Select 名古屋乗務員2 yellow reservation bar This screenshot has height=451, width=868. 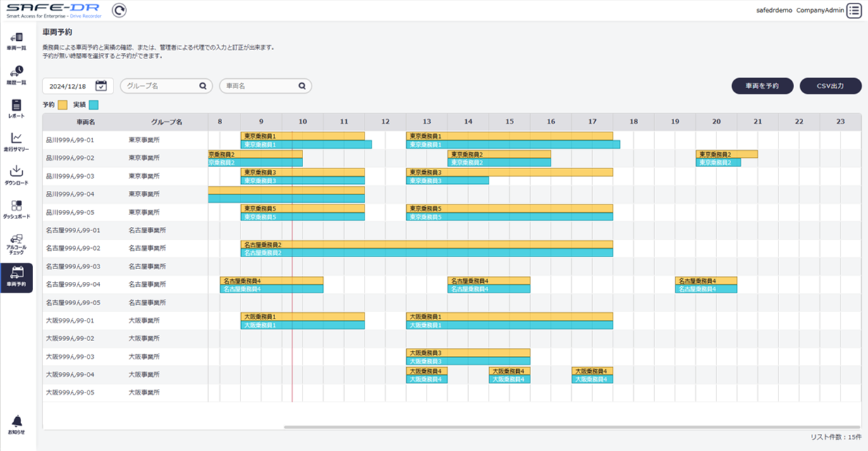[x=427, y=245]
